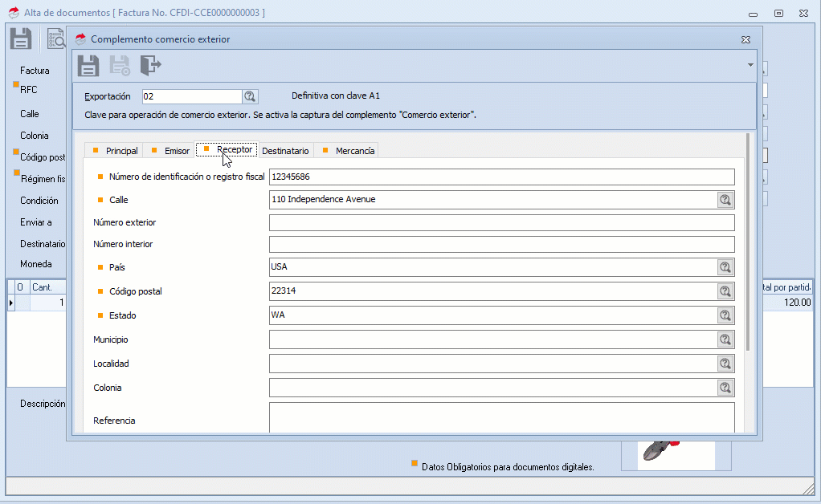The width and height of the screenshot is (821, 504).
Task: Click the dialog vertical scrollbar
Action: click(x=749, y=241)
